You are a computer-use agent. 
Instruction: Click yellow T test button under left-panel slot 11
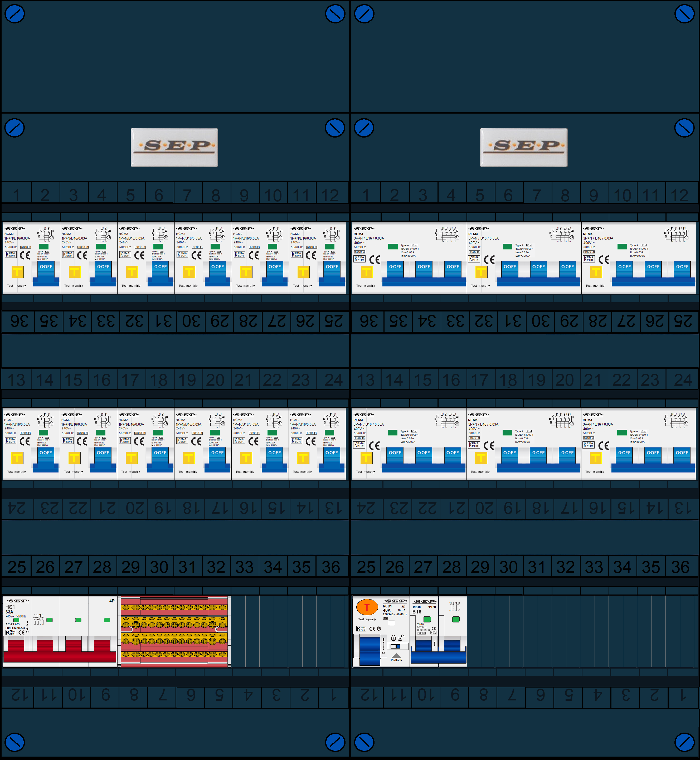[x=303, y=271]
